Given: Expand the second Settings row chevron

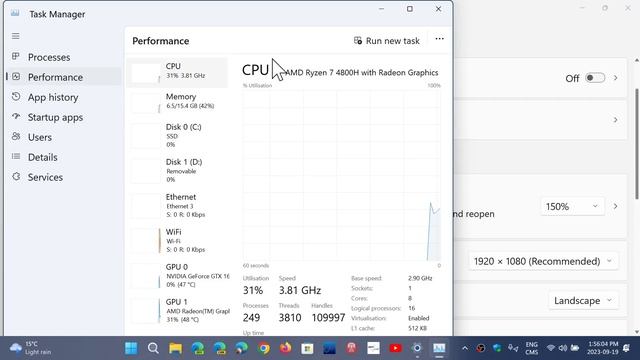Looking at the screenshot, I should 616,120.
